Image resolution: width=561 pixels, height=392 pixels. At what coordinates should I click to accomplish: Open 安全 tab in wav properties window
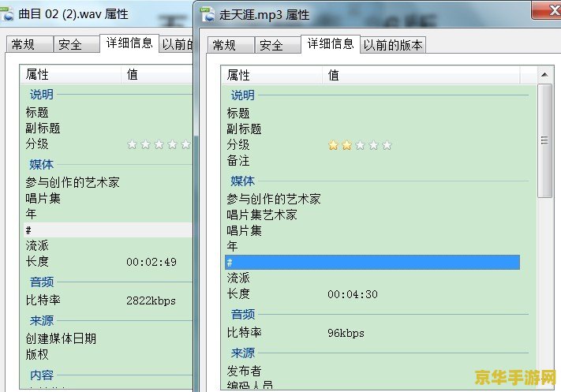click(x=77, y=44)
